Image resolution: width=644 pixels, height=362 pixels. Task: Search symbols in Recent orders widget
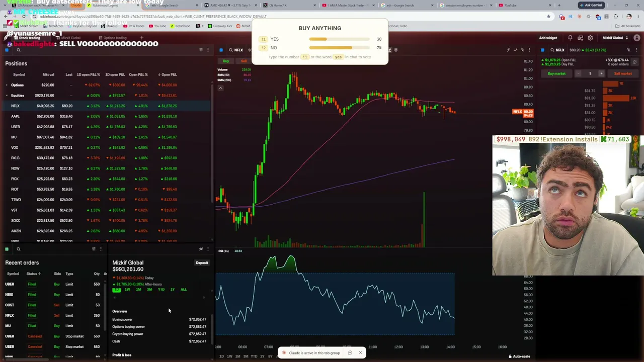tap(18, 249)
